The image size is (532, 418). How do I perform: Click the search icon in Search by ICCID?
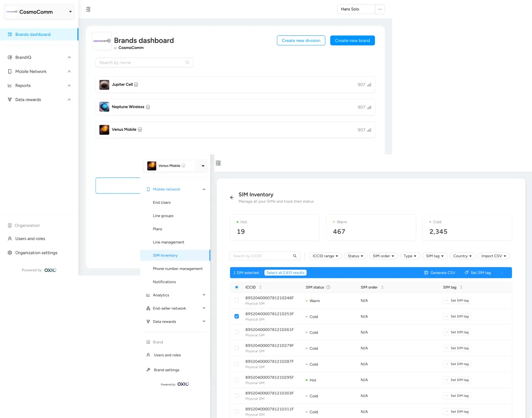[295, 256]
